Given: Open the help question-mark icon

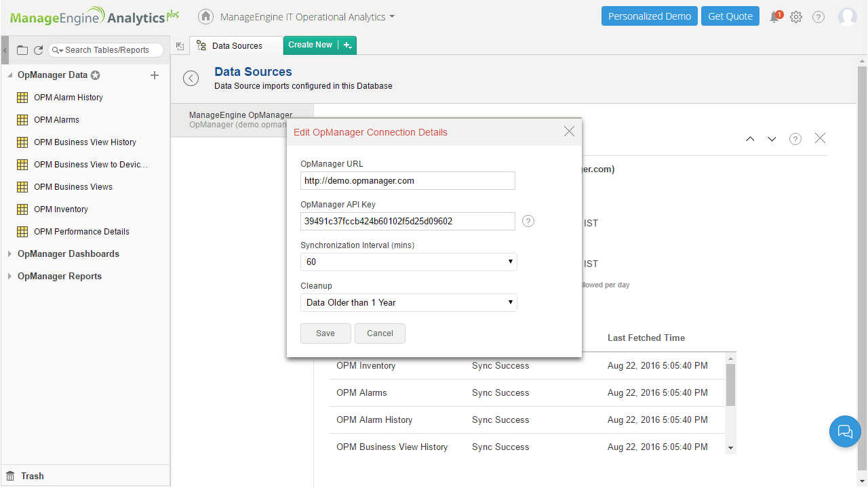Looking at the screenshot, I should point(818,17).
